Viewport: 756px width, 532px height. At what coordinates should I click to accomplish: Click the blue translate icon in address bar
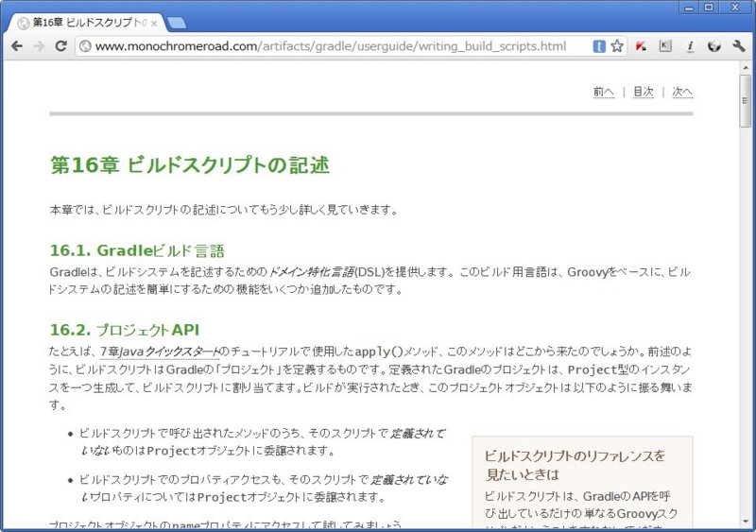[599, 45]
